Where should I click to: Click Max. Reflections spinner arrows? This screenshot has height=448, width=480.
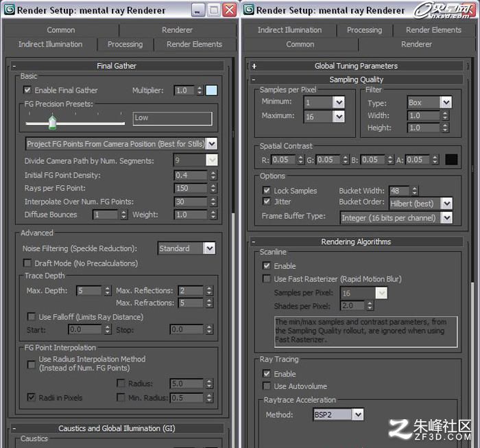click(x=209, y=290)
